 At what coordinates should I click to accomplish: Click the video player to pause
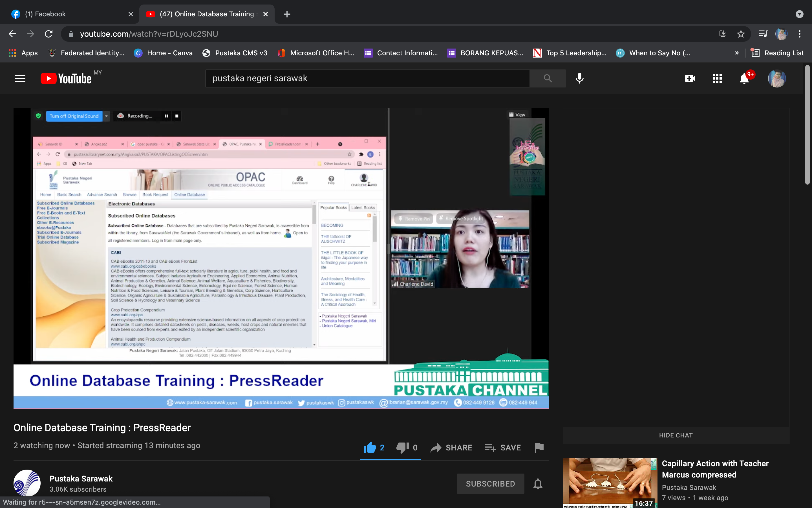click(281, 258)
